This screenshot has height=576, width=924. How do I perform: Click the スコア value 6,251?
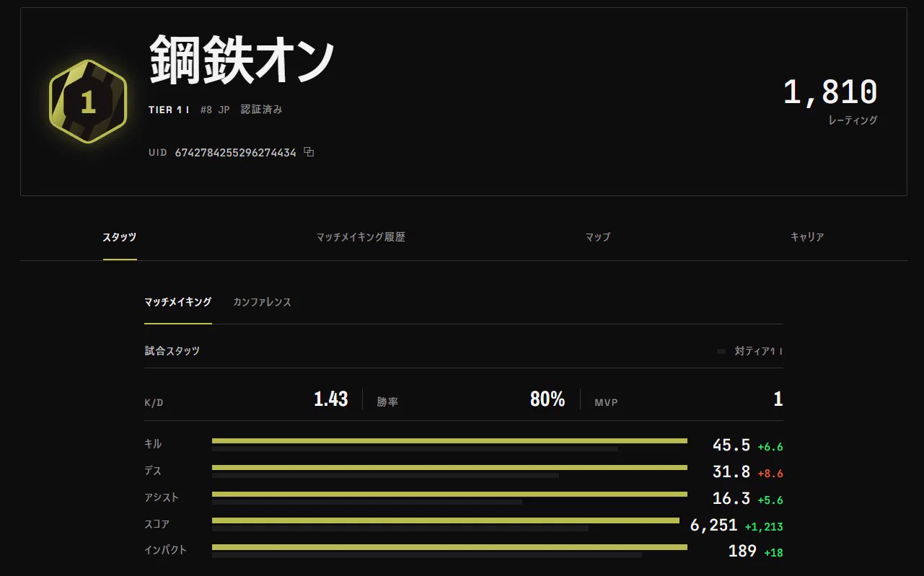coord(714,526)
